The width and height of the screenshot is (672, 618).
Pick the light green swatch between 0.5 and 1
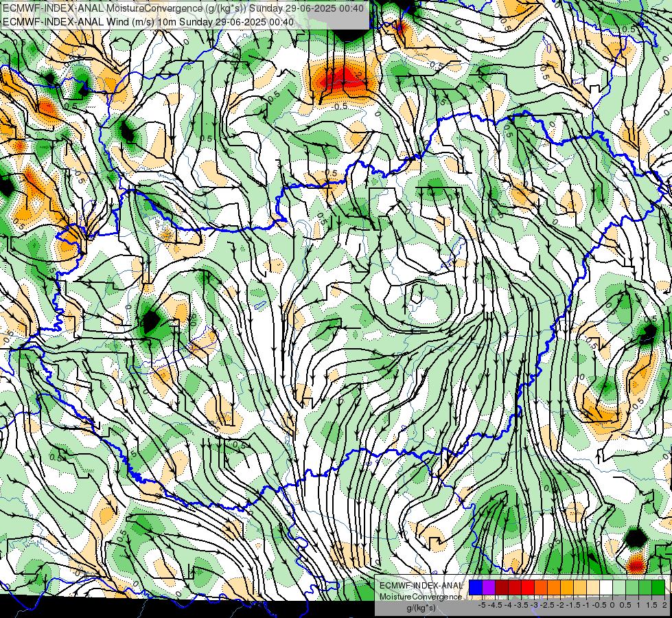point(632,587)
